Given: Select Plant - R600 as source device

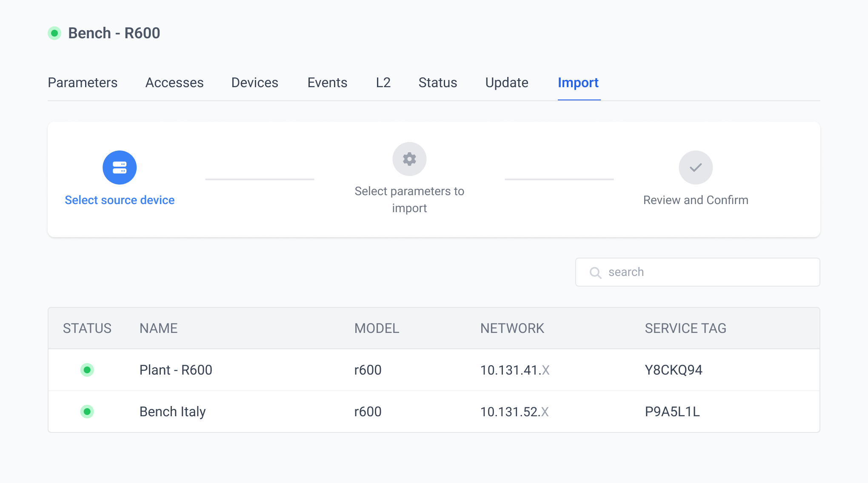Looking at the screenshot, I should click(176, 370).
